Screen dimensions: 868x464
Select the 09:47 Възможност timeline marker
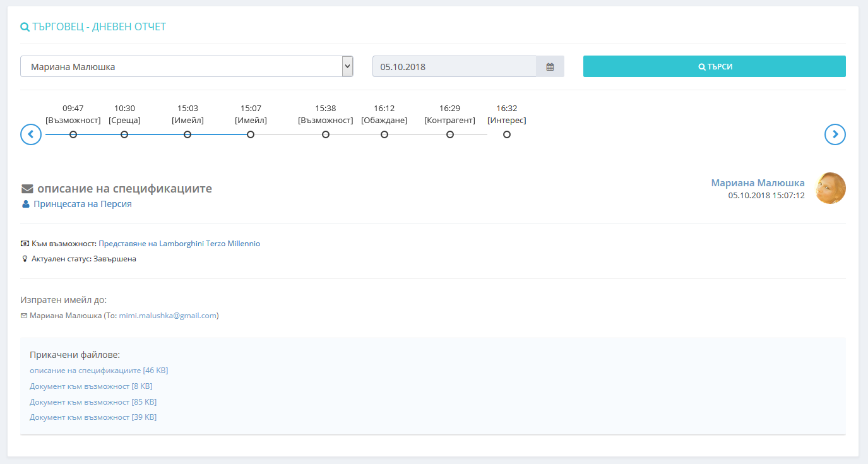pos(73,134)
